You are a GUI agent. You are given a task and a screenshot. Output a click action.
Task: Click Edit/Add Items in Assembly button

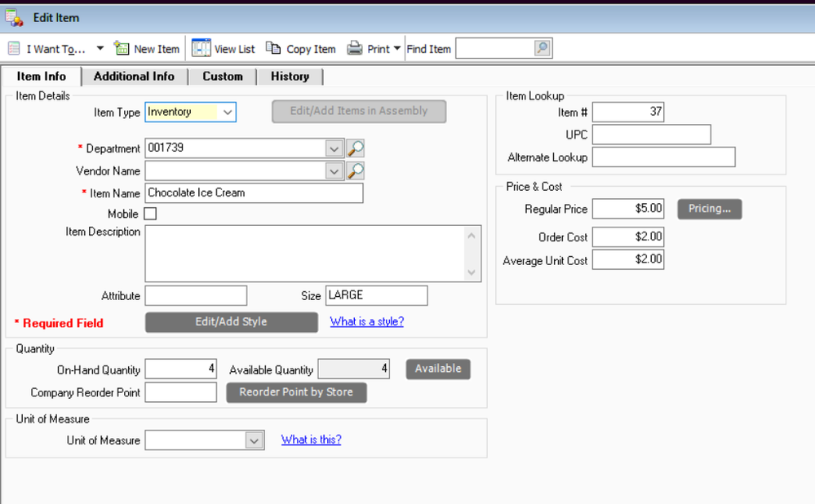click(359, 111)
